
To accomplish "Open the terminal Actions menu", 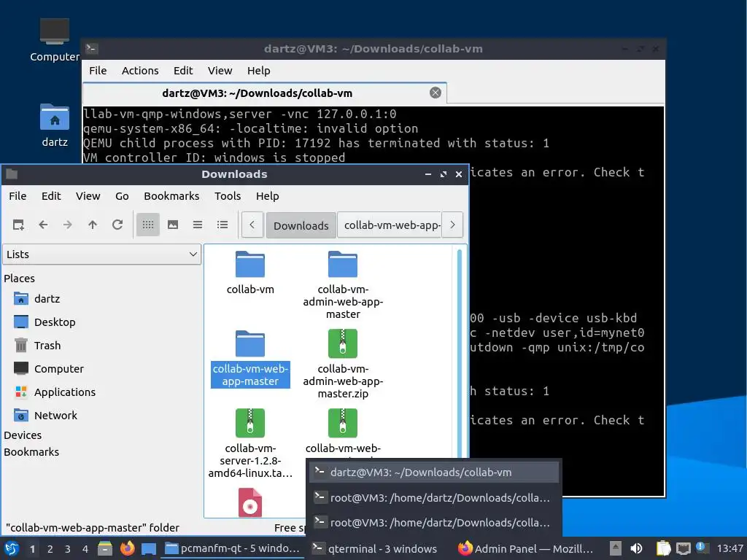I will tap(140, 71).
